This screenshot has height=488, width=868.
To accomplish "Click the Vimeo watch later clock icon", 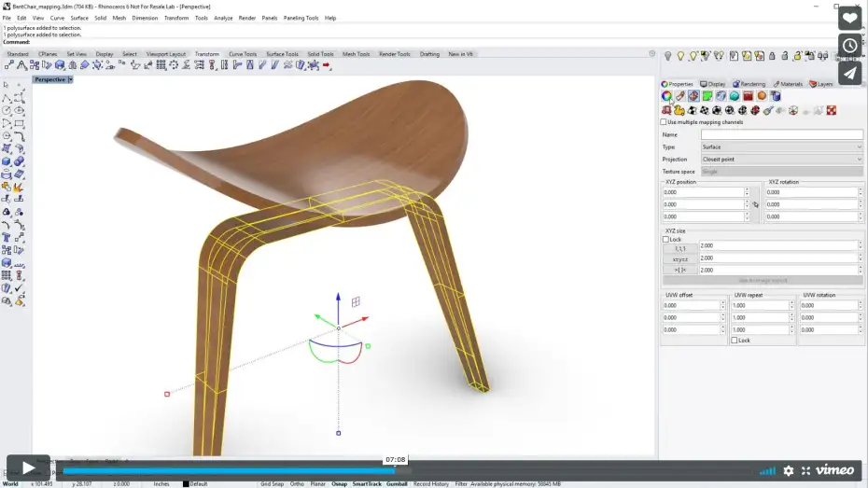I will (849, 46).
